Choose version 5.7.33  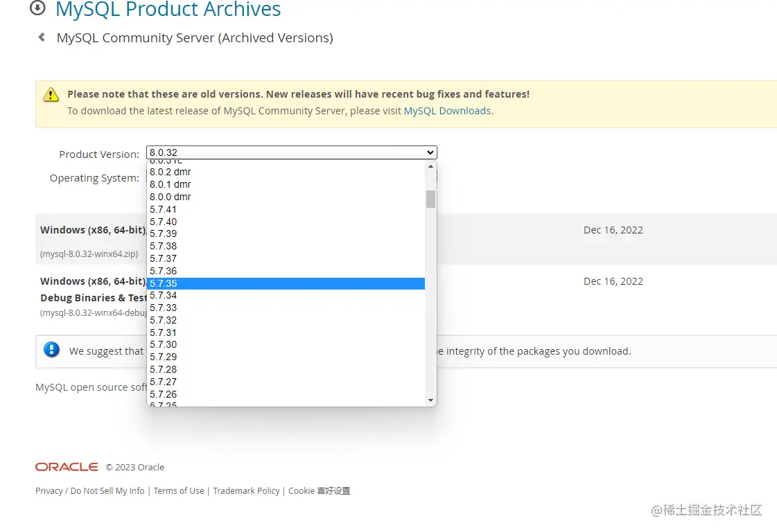[x=286, y=308]
